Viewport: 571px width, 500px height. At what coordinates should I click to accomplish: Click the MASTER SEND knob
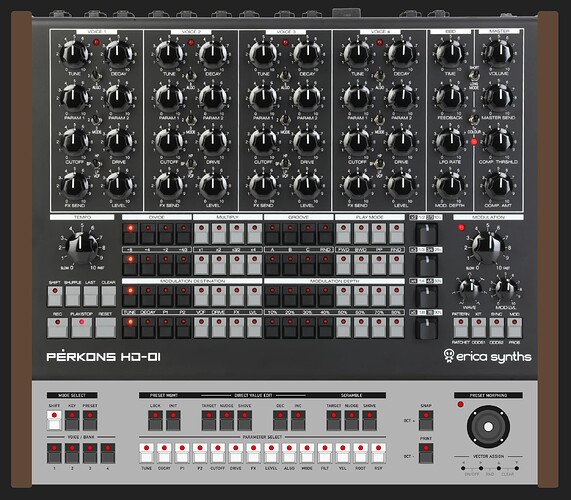(498, 97)
